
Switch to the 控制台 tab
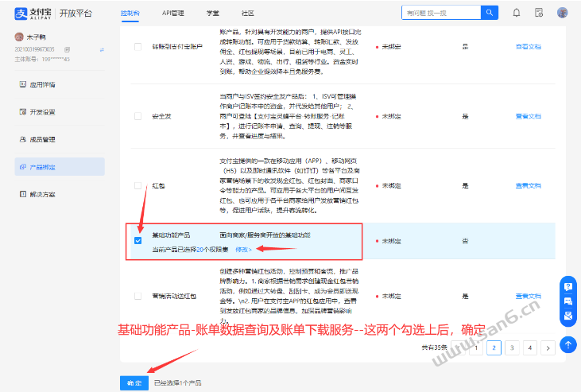[x=130, y=13]
